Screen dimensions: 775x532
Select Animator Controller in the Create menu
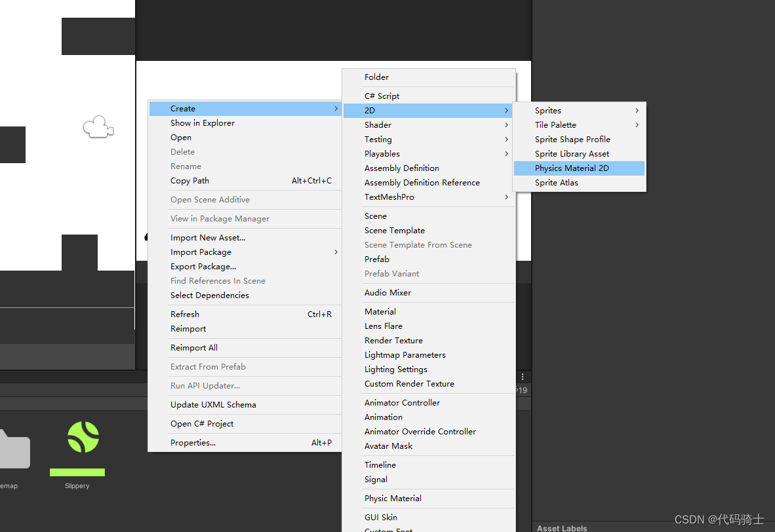402,402
